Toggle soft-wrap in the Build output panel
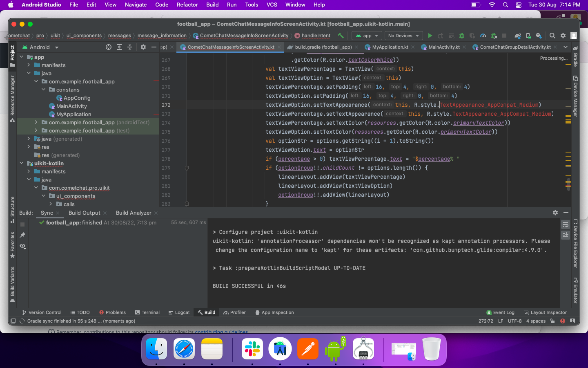588x368 pixels. tap(566, 224)
